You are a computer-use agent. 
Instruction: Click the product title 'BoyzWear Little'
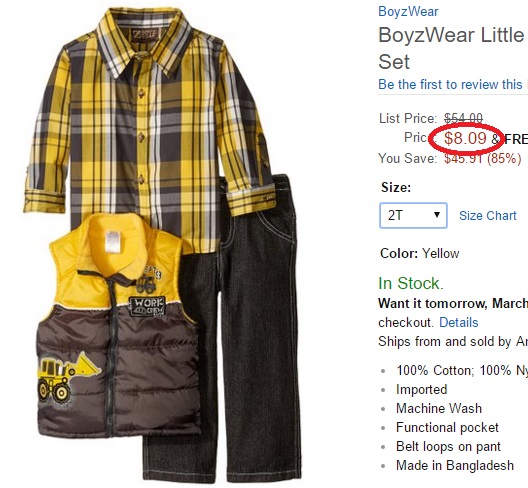pos(451,35)
